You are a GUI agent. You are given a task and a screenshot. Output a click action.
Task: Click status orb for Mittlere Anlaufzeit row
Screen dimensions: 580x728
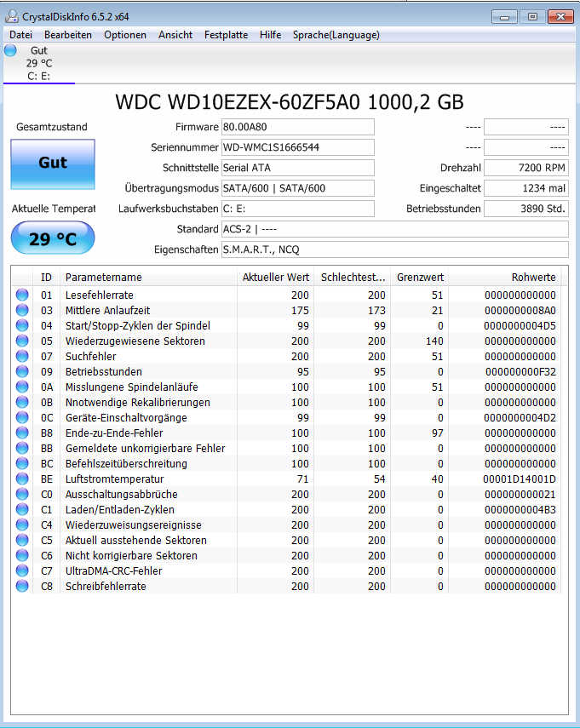(22, 310)
